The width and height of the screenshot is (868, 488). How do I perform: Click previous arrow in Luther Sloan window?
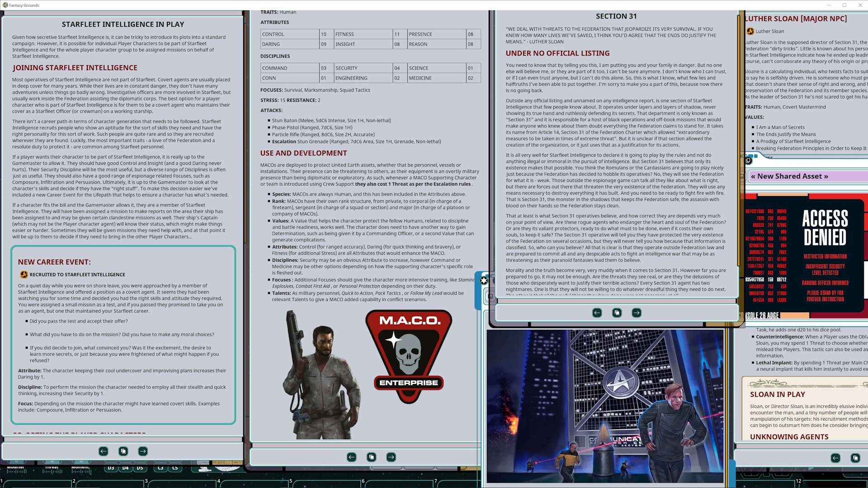point(835,458)
